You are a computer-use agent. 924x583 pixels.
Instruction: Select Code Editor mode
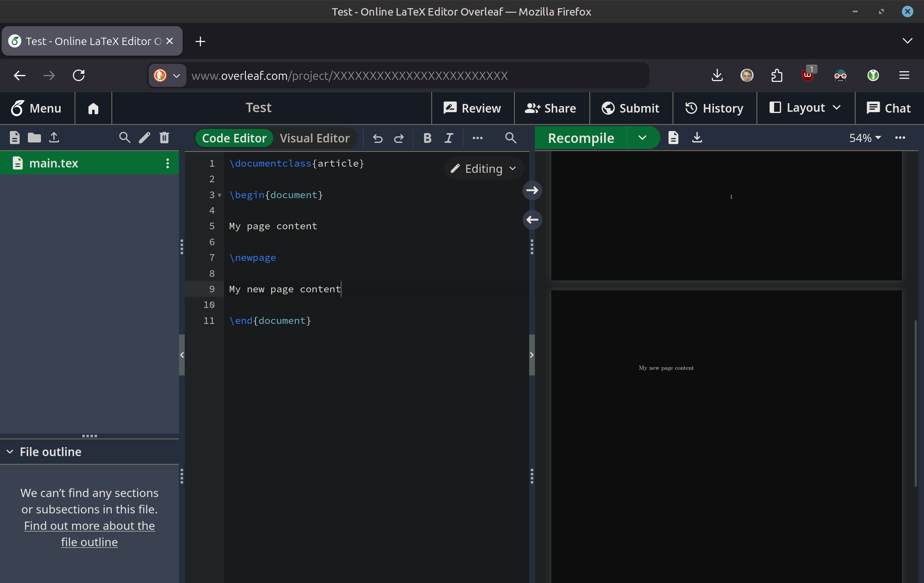pyautogui.click(x=234, y=138)
